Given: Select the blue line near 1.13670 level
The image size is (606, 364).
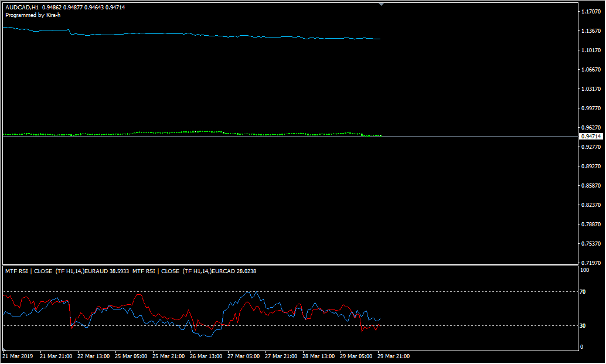Looking at the screenshot, I should pyautogui.click(x=191, y=34).
